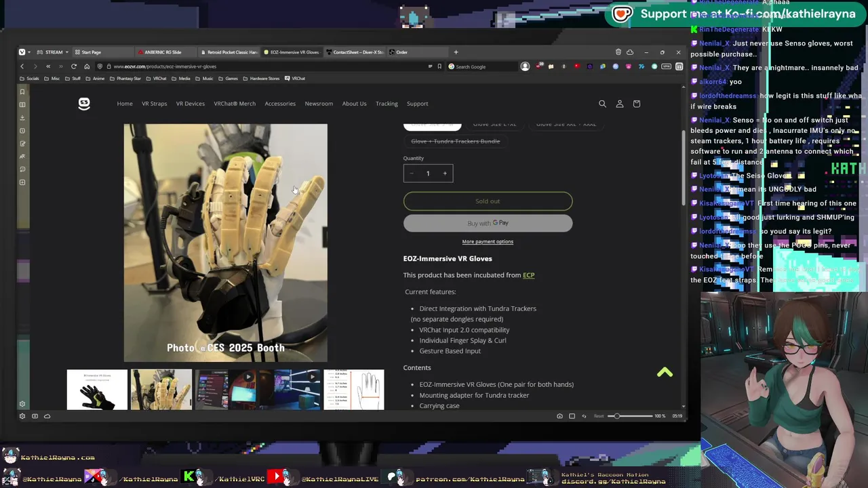This screenshot has height=488, width=868.
Task: Expand the STREAM workspace dropdown
Action: click(x=53, y=52)
